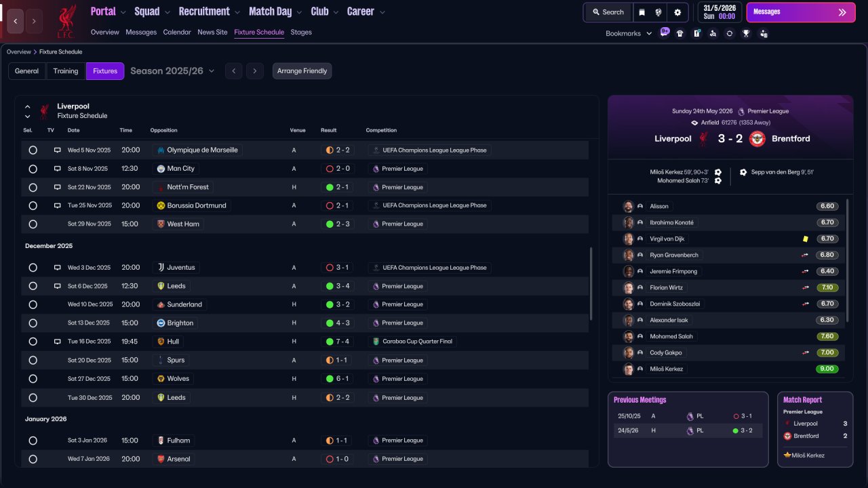Open settings with the gear icon

tap(677, 12)
